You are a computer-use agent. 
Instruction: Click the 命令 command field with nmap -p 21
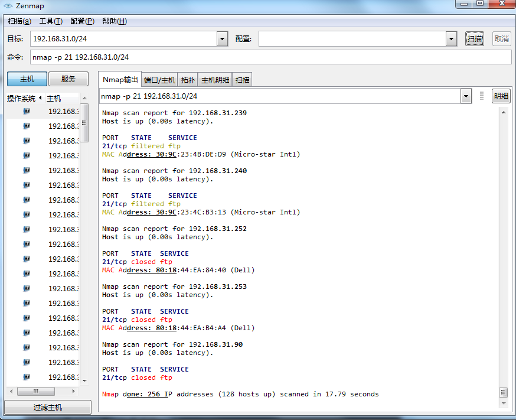(x=270, y=57)
